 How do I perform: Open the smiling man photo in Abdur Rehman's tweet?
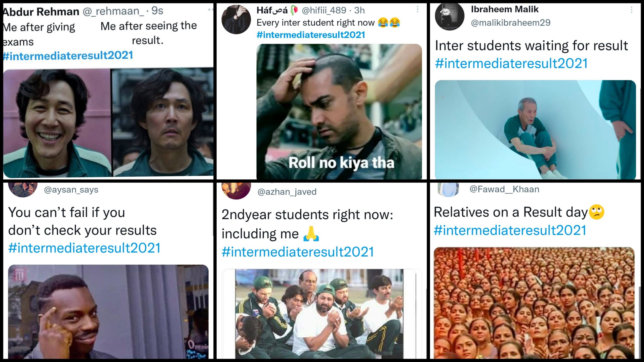(x=57, y=123)
